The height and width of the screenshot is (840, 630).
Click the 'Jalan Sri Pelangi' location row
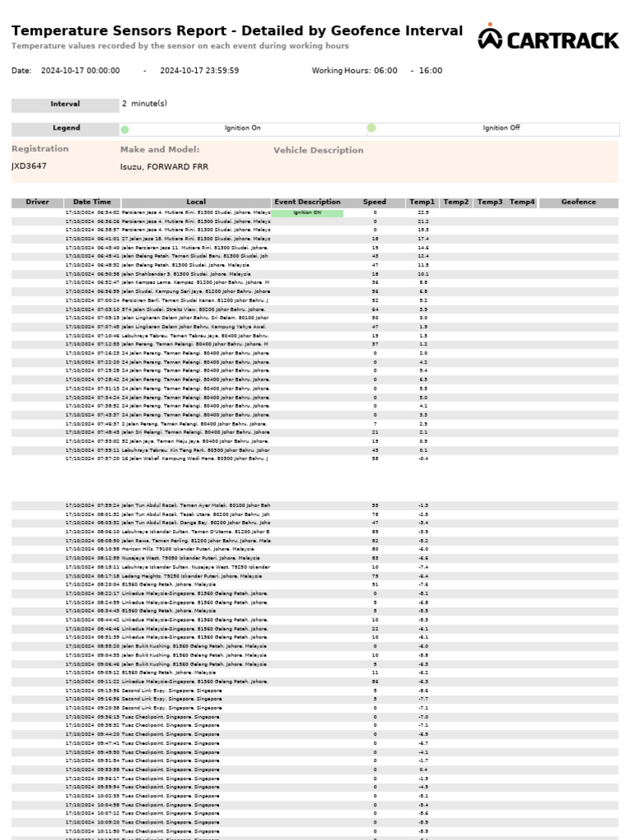point(315,433)
